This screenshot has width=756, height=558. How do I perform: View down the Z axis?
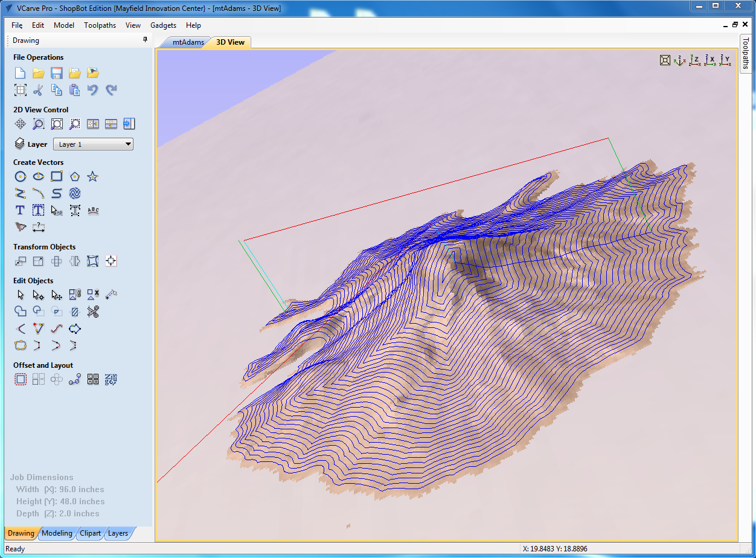point(696,60)
